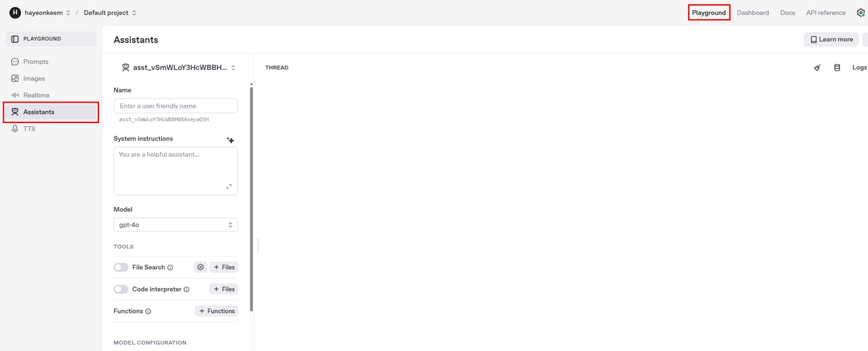
Task: Add files to Code interpreter
Action: pyautogui.click(x=224, y=289)
